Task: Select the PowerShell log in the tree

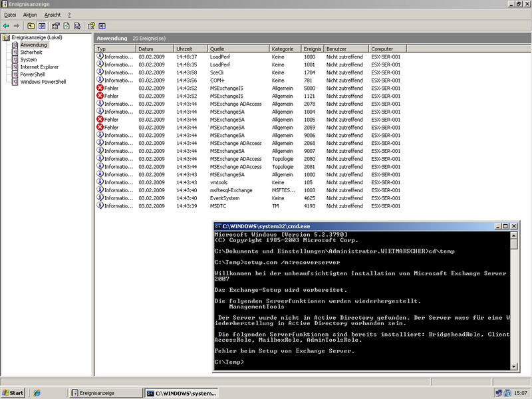Action: point(32,74)
